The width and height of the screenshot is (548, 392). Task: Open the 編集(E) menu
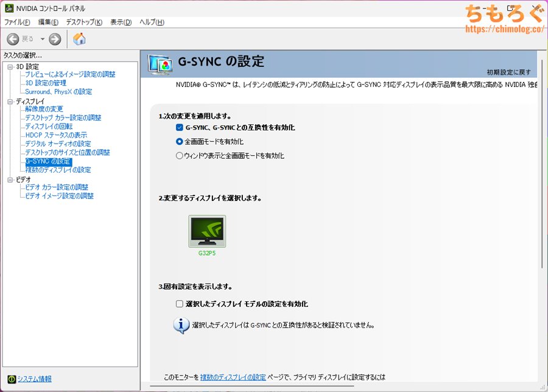click(x=48, y=22)
